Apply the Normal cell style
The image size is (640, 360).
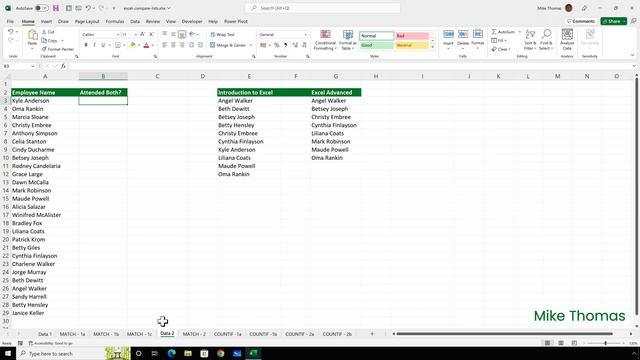coord(376,36)
